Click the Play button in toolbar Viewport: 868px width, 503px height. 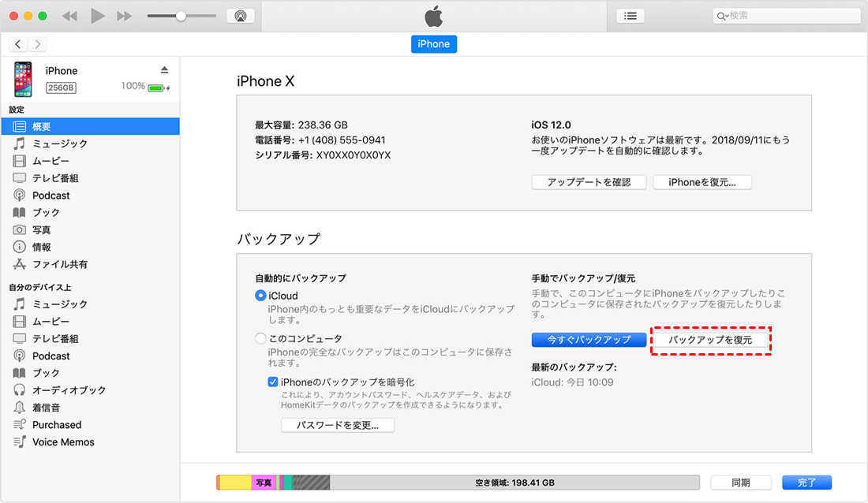98,16
